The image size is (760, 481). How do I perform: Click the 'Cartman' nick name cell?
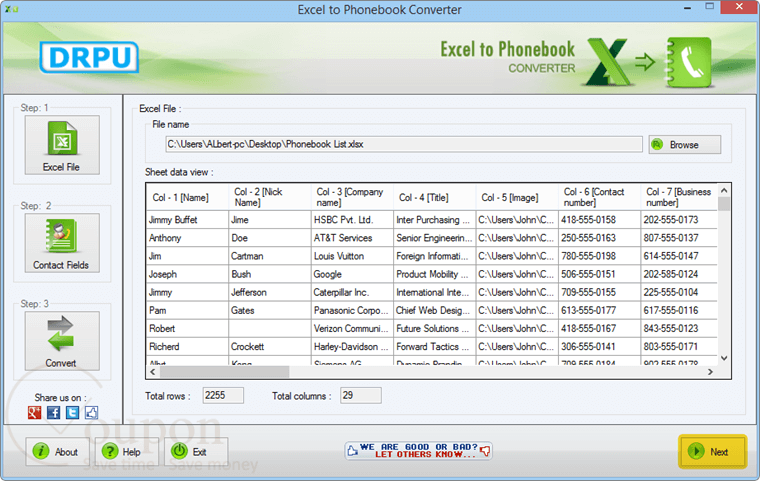click(269, 256)
